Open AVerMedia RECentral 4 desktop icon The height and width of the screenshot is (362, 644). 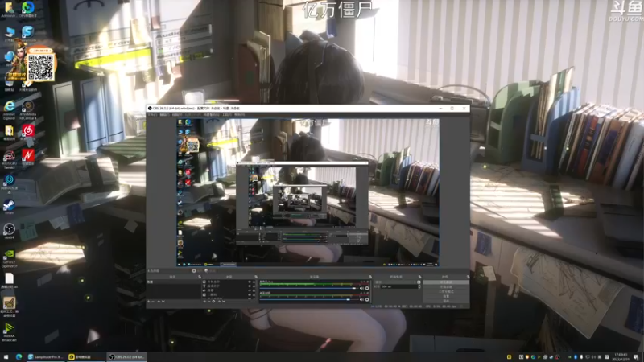point(28,110)
